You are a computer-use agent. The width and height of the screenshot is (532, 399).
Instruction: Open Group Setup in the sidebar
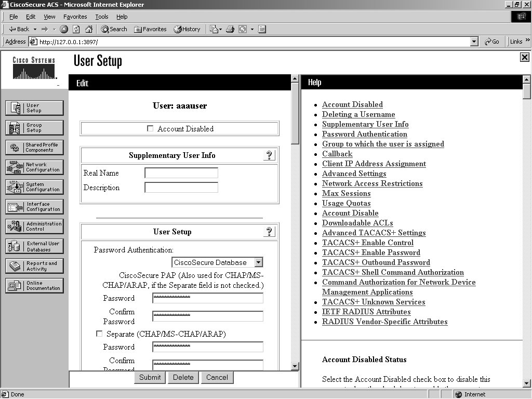pyautogui.click(x=34, y=128)
